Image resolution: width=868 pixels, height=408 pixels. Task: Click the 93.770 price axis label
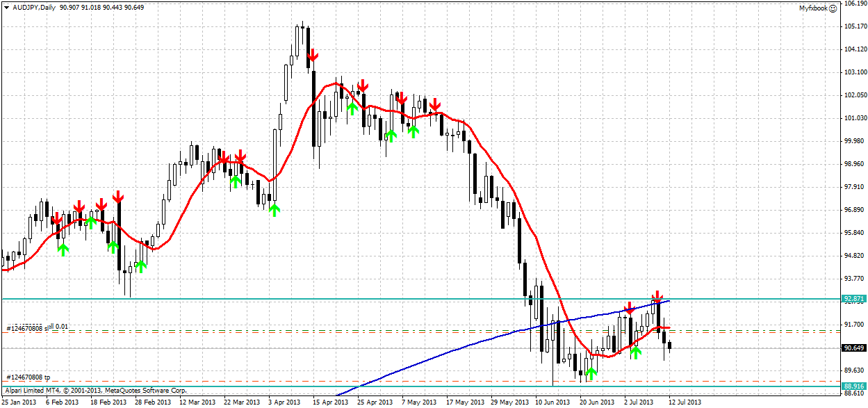854,279
